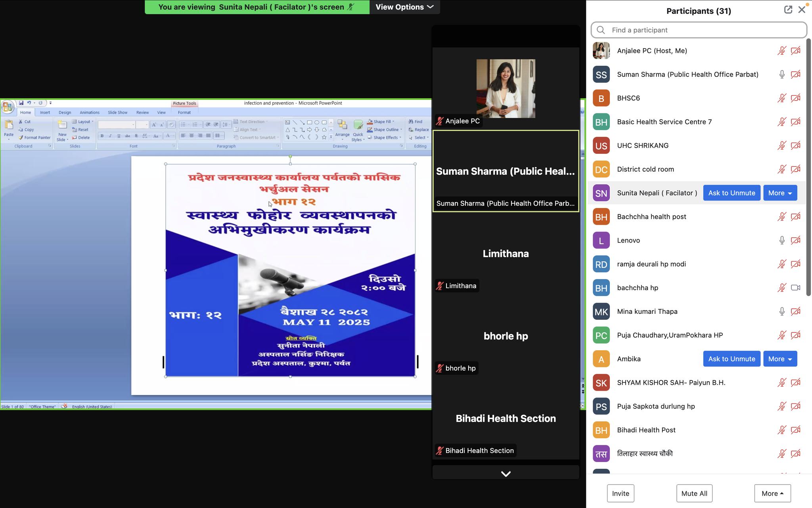This screenshot has width=812, height=508.
Task: Click video camera icon beside bachchha hp
Action: click(x=795, y=288)
